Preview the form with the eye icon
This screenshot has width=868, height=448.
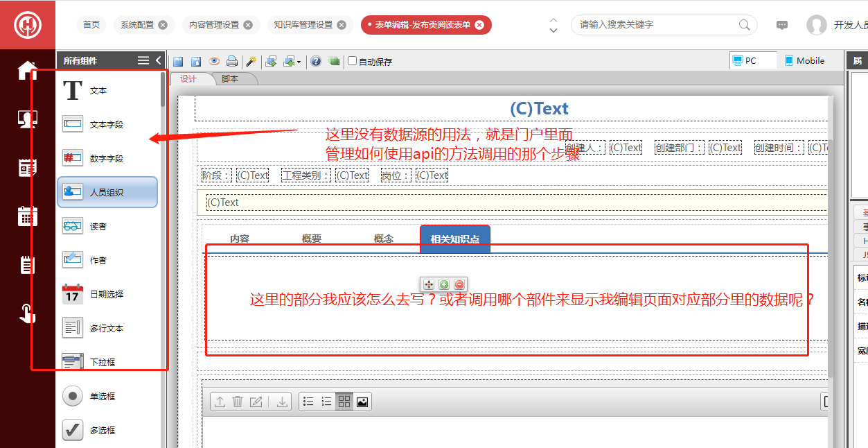[214, 61]
